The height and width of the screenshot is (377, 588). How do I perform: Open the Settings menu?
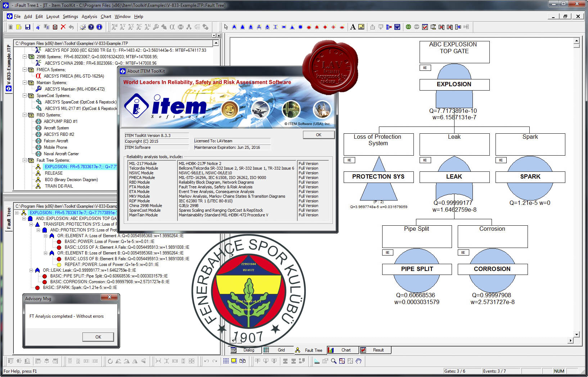(x=70, y=17)
